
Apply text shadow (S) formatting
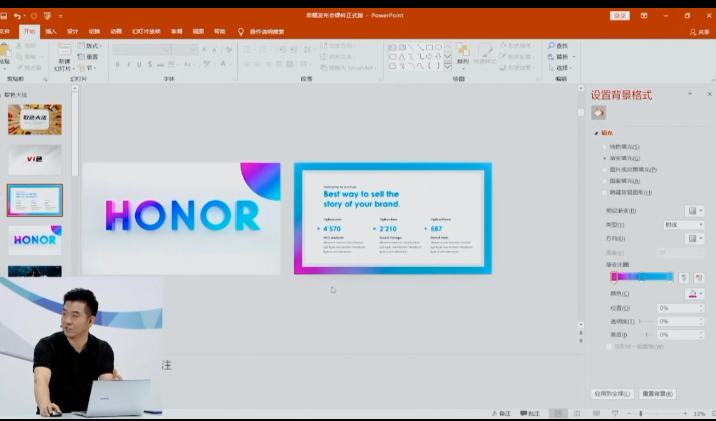click(x=150, y=64)
